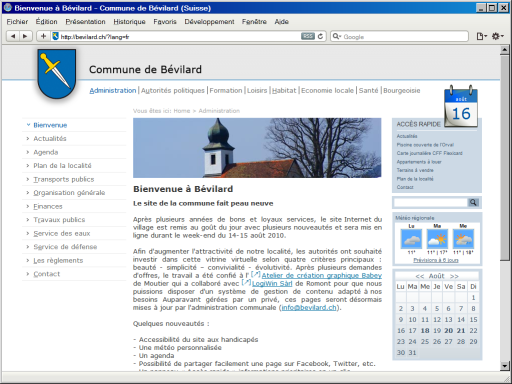Open the Édition menu
The image size is (512, 384).
pyautogui.click(x=47, y=22)
